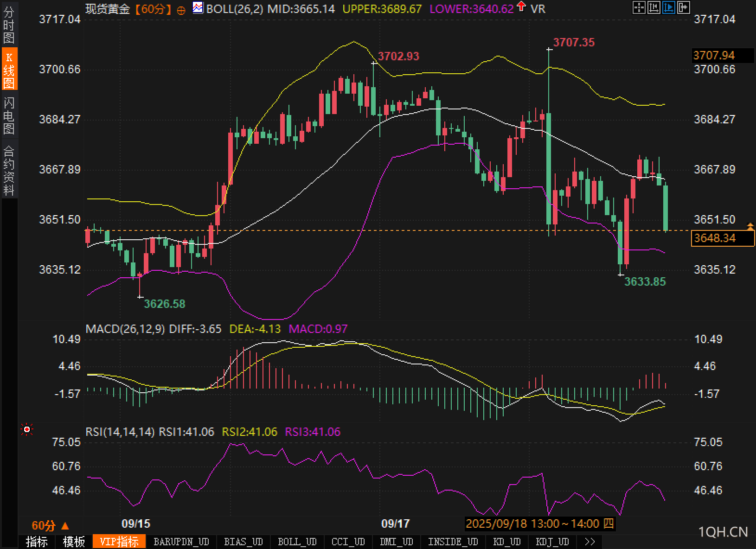
Task: Expand more indicators with the >> arrow
Action: tap(589, 542)
